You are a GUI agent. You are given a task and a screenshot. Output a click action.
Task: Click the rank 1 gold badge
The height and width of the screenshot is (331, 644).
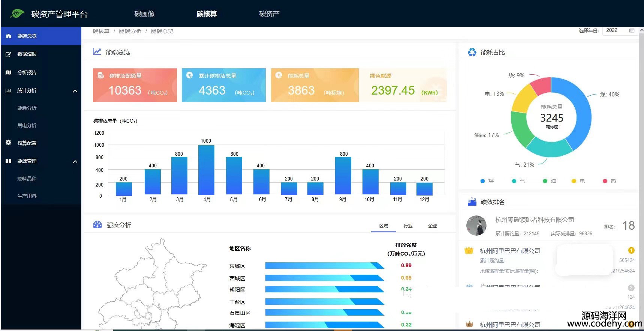coord(631,250)
